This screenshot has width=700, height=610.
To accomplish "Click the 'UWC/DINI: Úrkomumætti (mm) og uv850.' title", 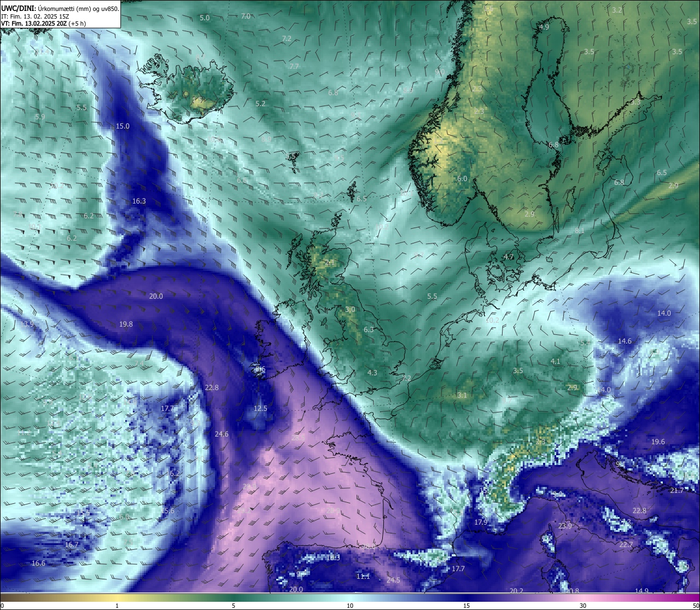I will (60, 8).
